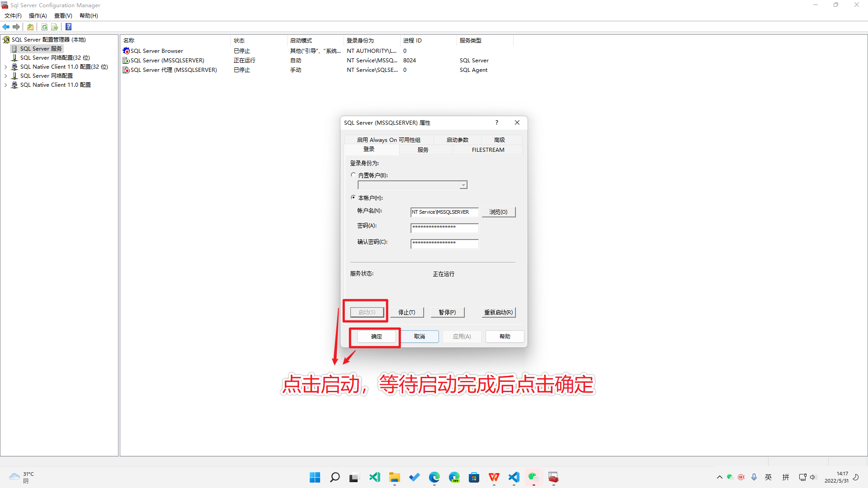Click the forward arrow toolbar icon
This screenshot has height=488, width=868.
16,27
